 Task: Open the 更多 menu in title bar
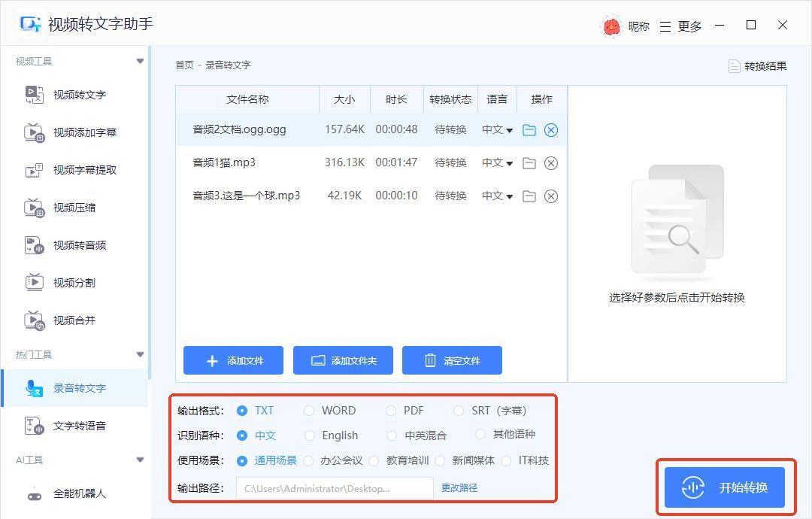(681, 26)
